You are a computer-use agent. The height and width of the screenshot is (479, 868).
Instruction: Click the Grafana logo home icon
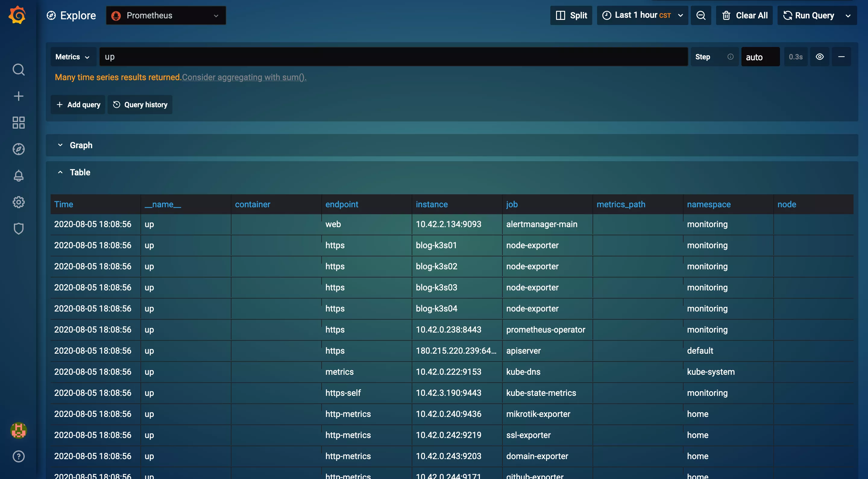click(x=17, y=15)
